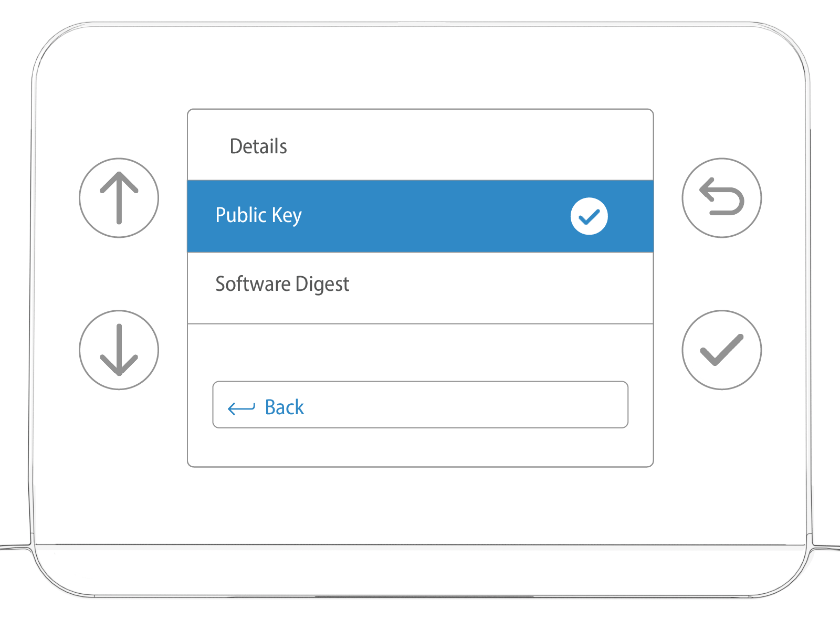Click blank display area below Back button
Screen dimensions: 840x630
tap(420, 447)
